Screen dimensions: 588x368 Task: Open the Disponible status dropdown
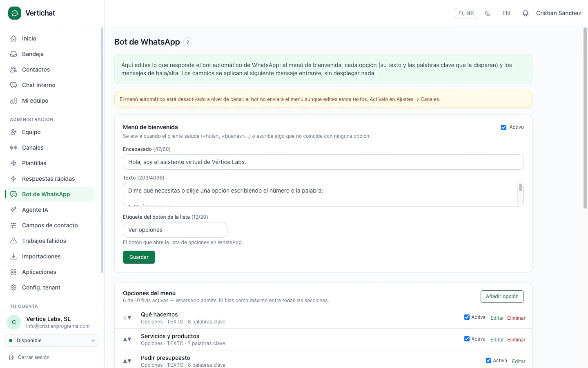click(52, 341)
